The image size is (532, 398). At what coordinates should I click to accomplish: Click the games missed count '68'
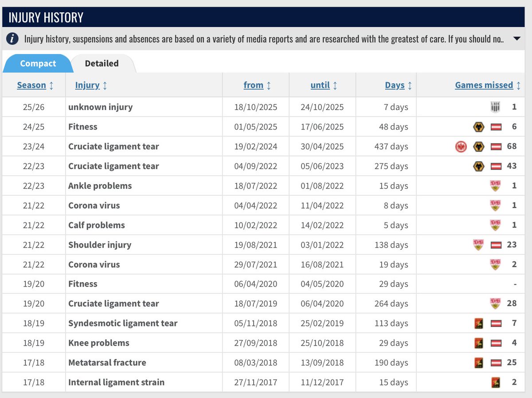click(x=512, y=146)
